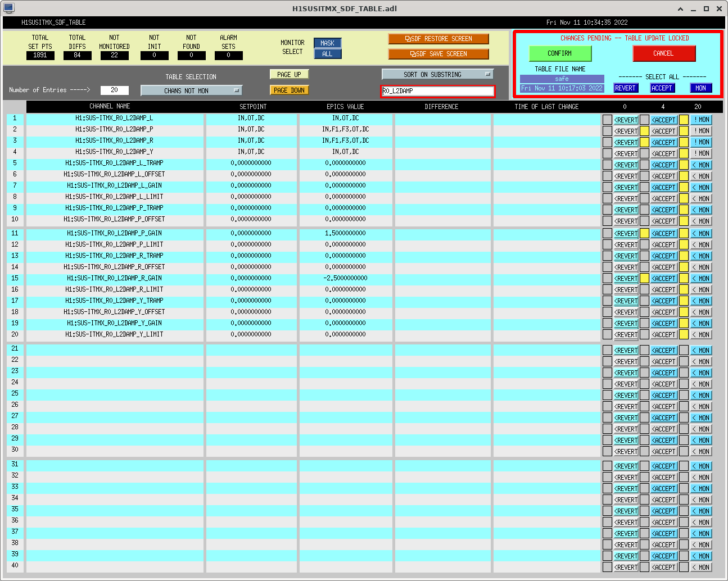Select ALL in Monitor Select
Screen dimensions: 728x581
(327, 54)
